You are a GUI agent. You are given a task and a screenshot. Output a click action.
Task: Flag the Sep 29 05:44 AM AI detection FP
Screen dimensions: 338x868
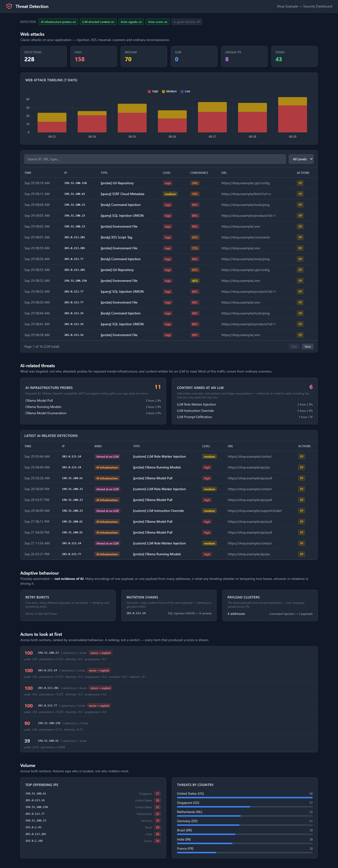302,457
